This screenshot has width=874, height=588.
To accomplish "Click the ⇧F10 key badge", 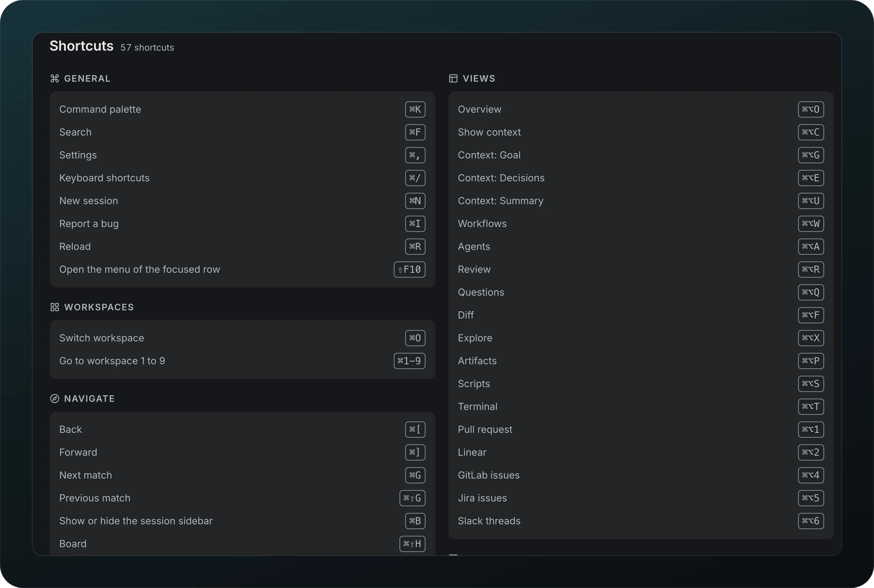I will [409, 269].
